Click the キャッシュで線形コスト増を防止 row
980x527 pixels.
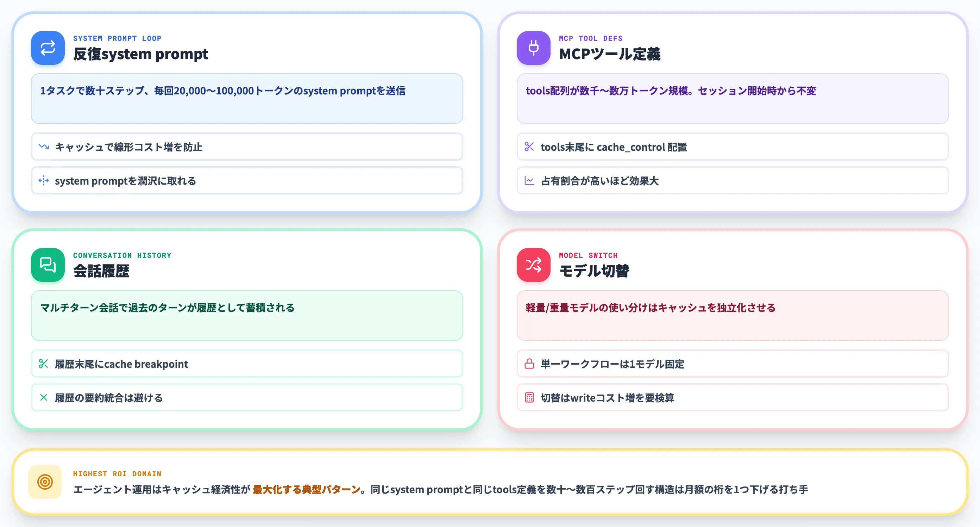coord(247,147)
